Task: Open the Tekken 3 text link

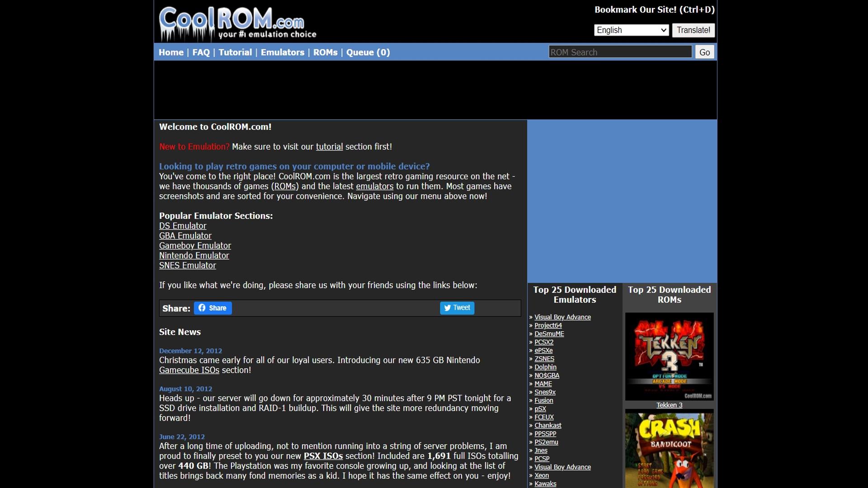Action: tap(669, 405)
